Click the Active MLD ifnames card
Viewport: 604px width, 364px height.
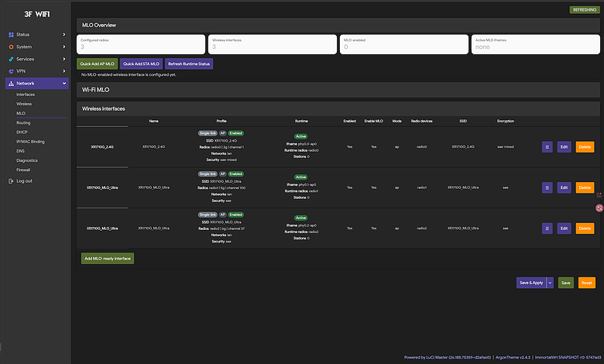click(535, 44)
